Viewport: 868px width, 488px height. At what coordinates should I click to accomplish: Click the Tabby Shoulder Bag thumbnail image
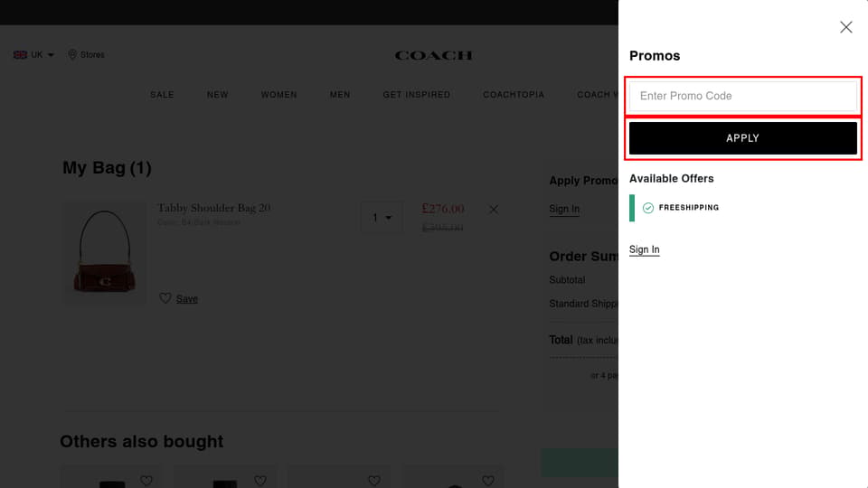[105, 252]
